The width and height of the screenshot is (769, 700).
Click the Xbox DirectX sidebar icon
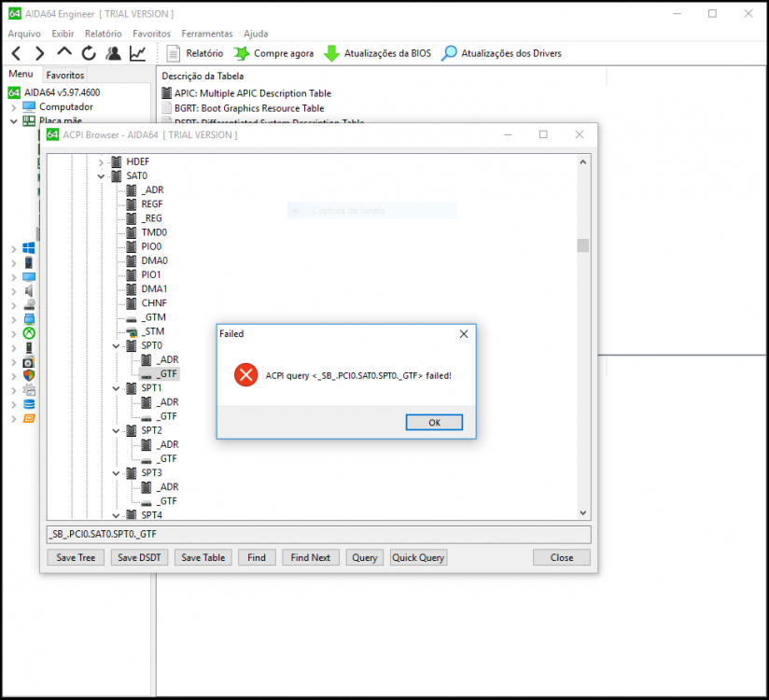[x=29, y=333]
